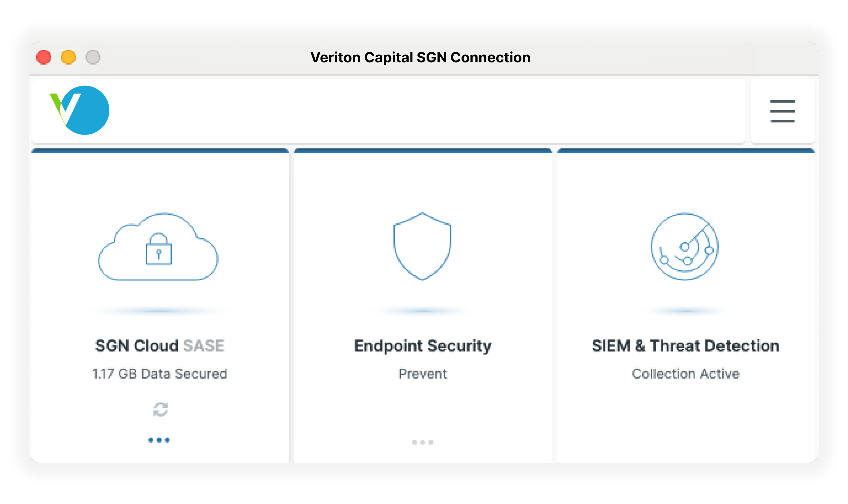Open Endpoint Security more options dots
The image size is (848, 504).
(422, 443)
